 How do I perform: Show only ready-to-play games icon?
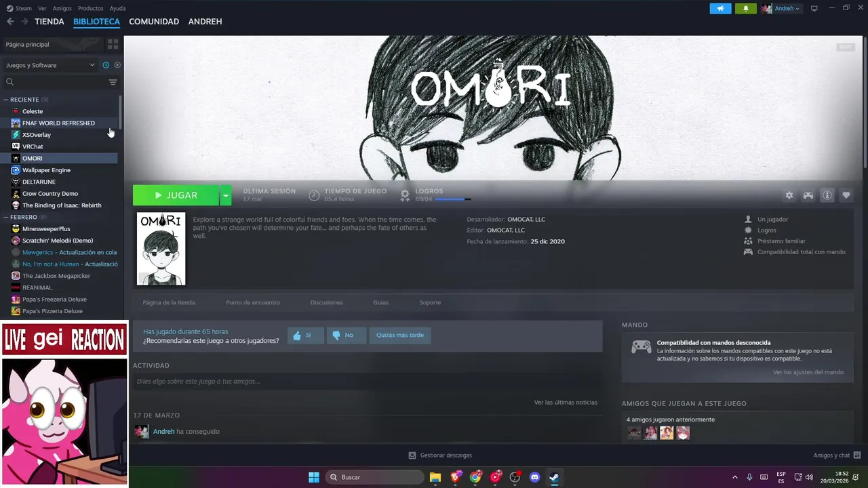[117, 65]
